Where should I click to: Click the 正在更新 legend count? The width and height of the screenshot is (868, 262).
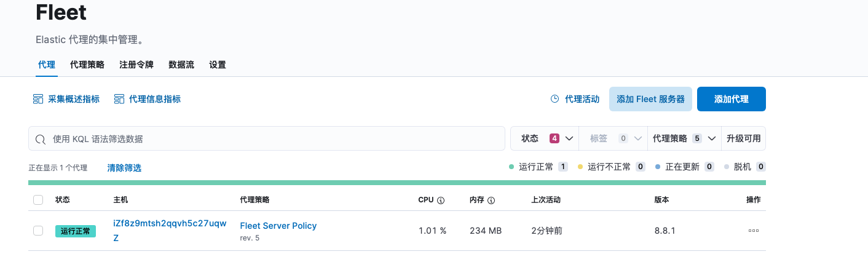click(709, 167)
